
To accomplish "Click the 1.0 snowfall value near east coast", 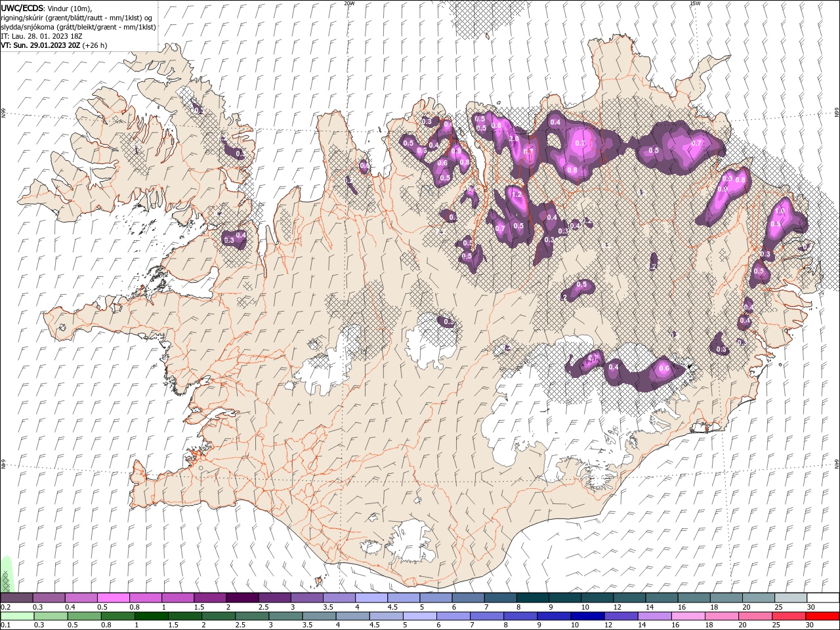I will pos(780,212).
